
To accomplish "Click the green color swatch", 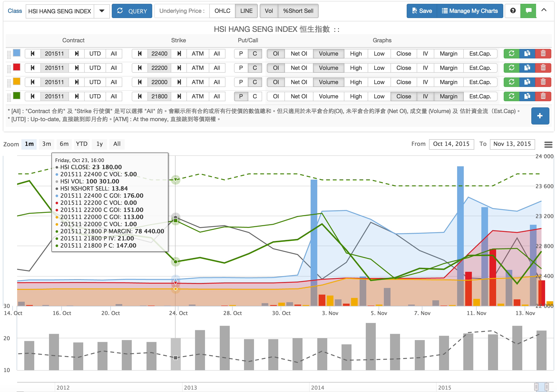I will (x=16, y=96).
